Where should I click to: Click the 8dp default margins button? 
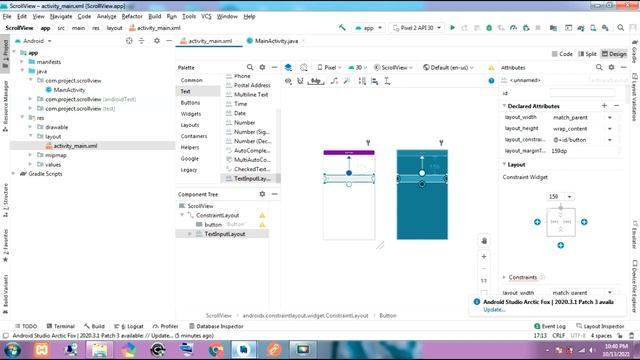pos(316,81)
